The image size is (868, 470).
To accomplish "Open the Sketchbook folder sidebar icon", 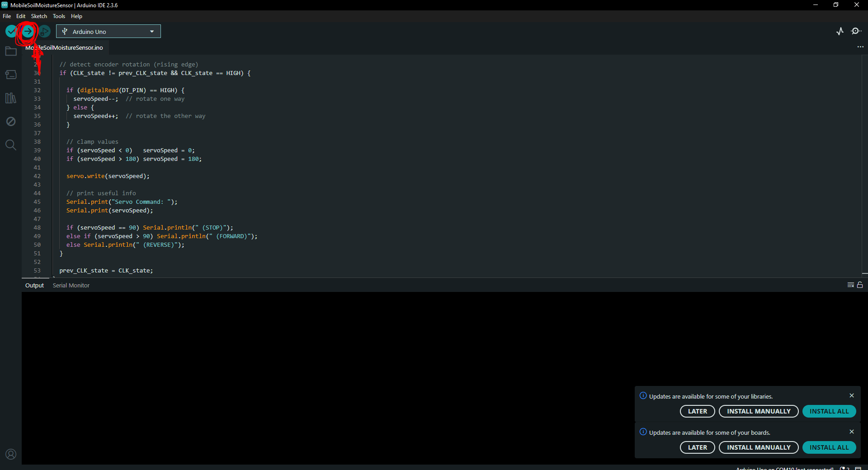I will tap(11, 51).
